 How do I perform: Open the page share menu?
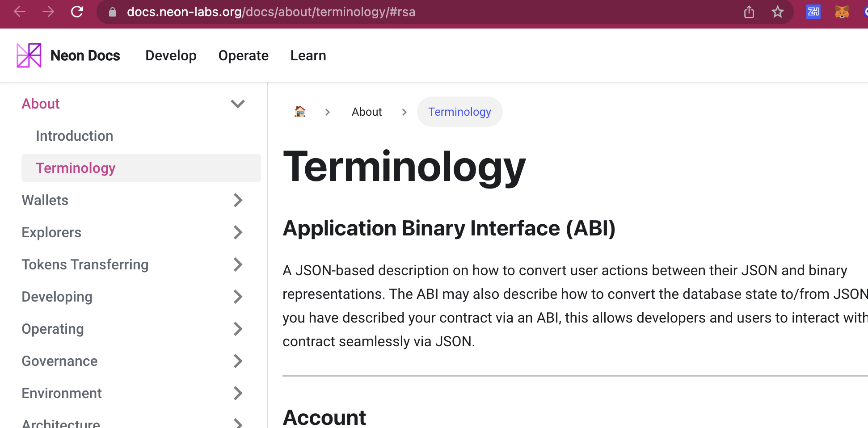(x=749, y=12)
